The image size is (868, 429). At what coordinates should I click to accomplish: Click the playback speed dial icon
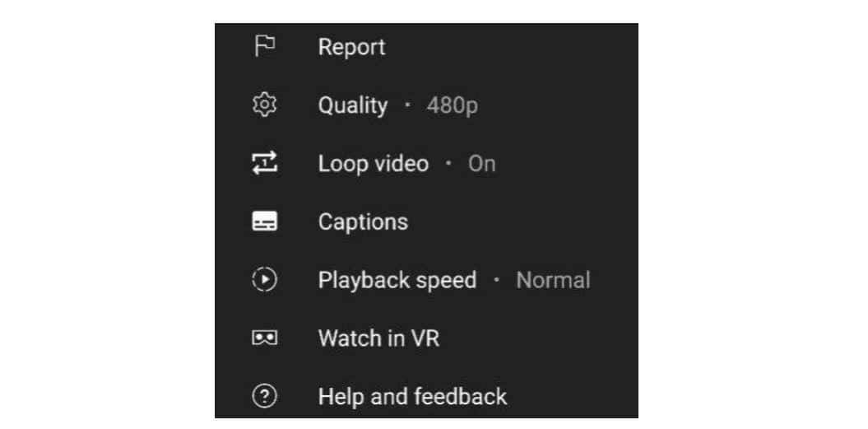[x=264, y=280]
